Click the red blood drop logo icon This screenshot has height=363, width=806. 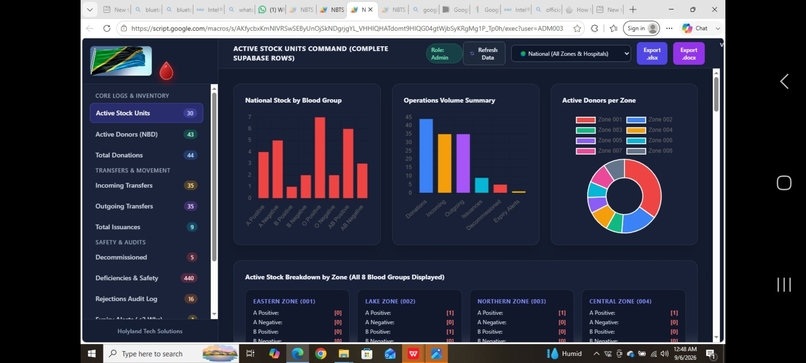(x=166, y=71)
